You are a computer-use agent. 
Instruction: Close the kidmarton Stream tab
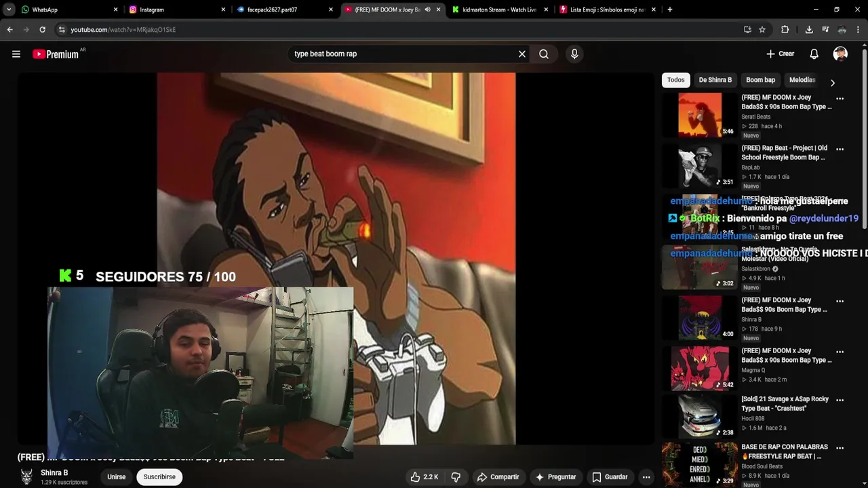click(547, 9)
